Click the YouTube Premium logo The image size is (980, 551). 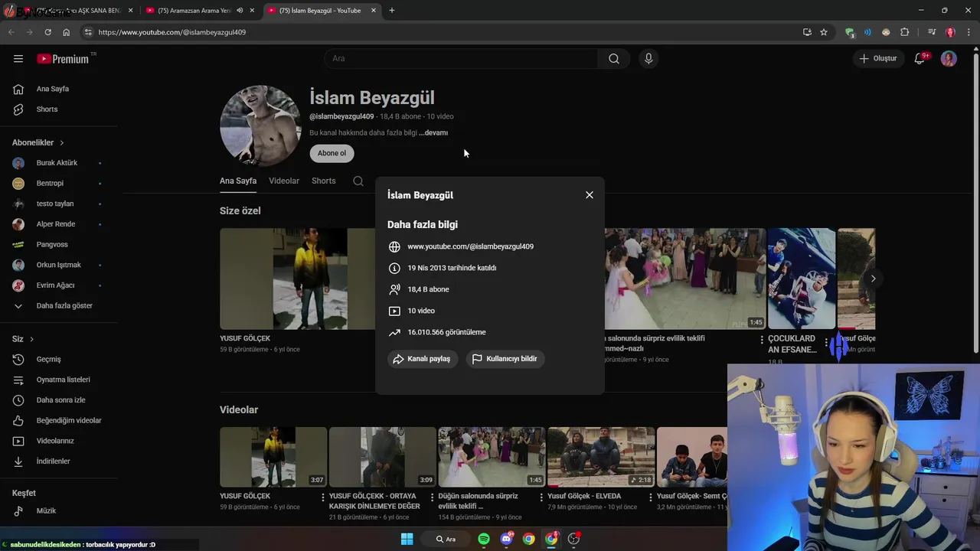pyautogui.click(x=63, y=58)
